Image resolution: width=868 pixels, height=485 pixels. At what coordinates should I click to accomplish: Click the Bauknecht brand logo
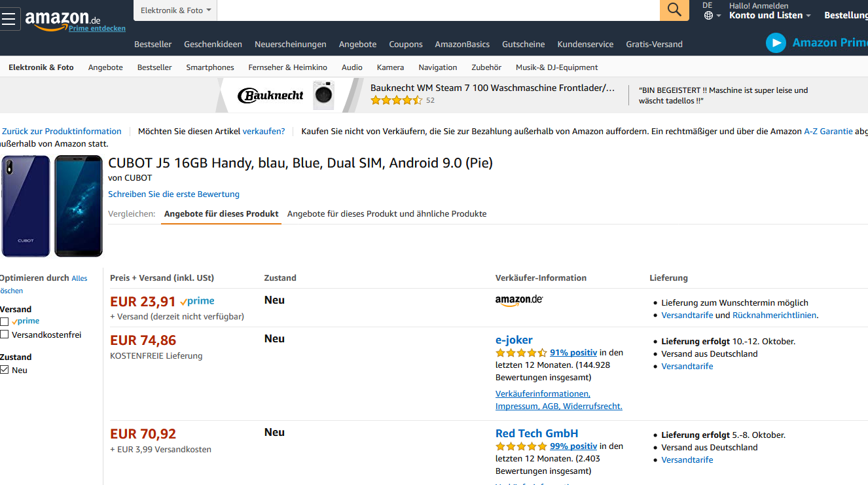click(x=270, y=96)
